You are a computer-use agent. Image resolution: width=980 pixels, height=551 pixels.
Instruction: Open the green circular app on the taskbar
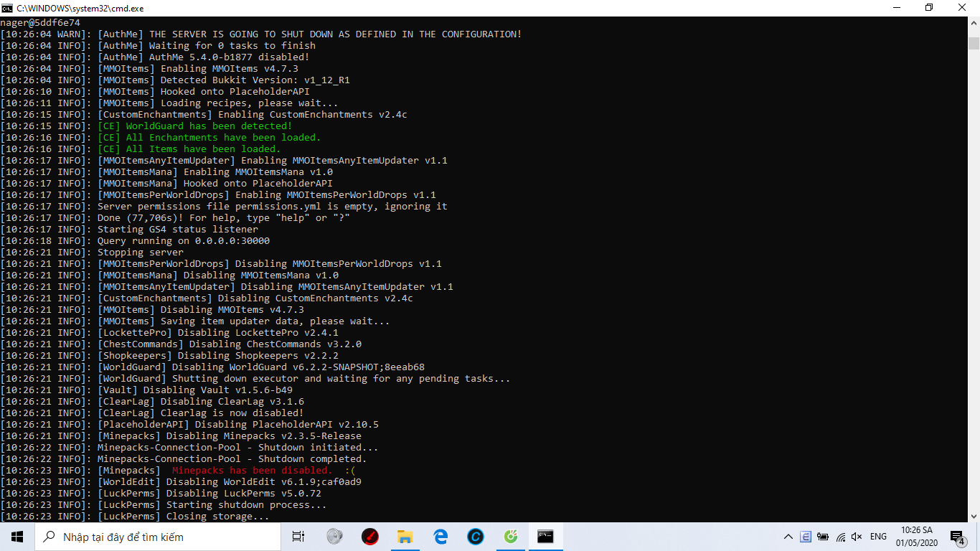[511, 537]
